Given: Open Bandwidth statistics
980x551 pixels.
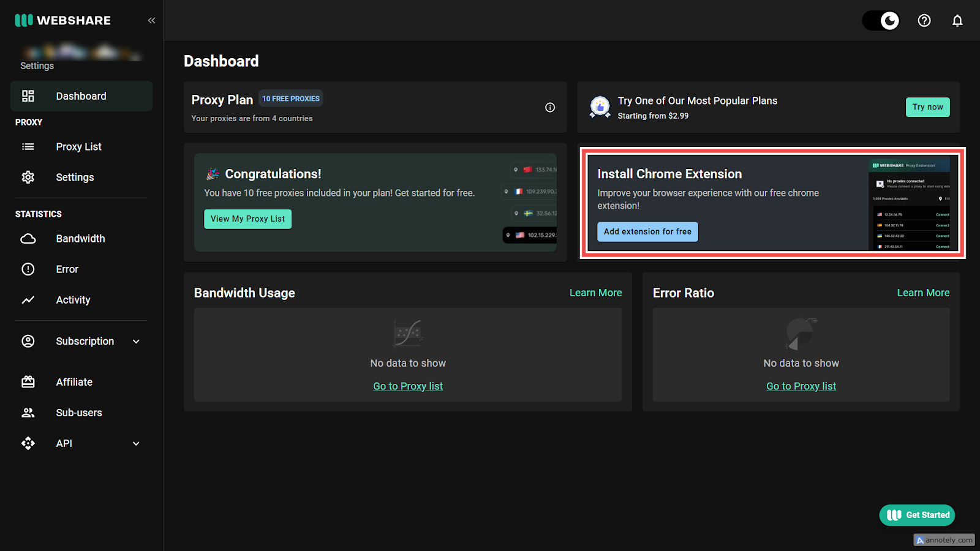Looking at the screenshot, I should pos(81,239).
